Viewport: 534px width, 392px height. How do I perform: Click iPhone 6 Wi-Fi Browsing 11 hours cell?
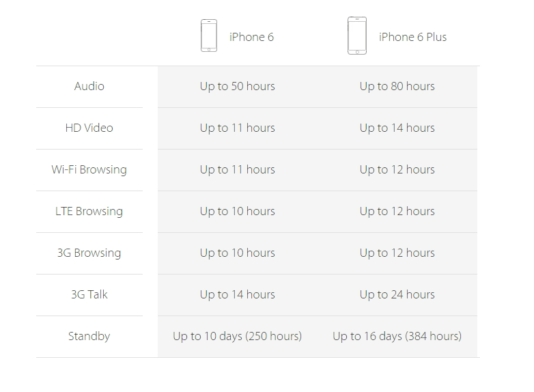coord(238,169)
